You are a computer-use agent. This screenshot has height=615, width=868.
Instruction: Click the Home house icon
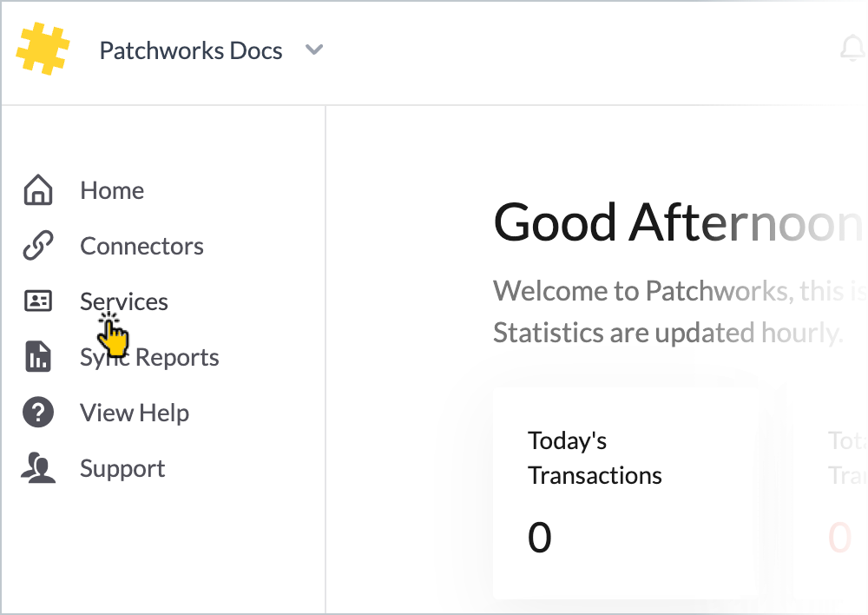(x=37, y=190)
